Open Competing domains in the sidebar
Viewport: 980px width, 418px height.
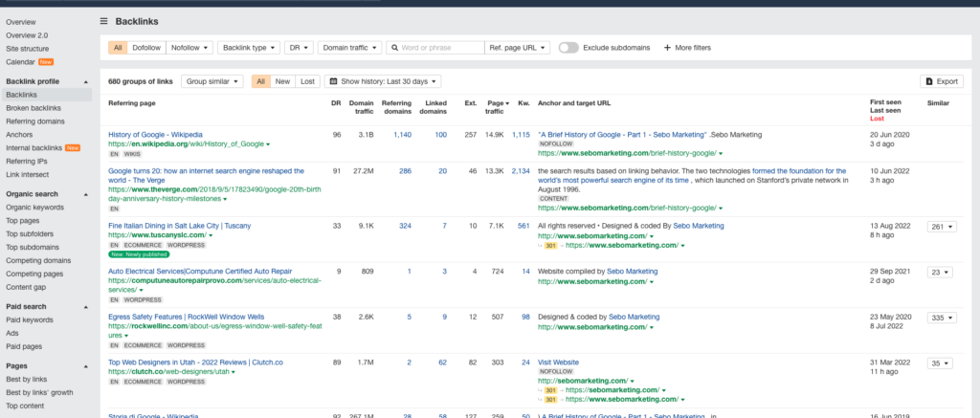tap(38, 260)
